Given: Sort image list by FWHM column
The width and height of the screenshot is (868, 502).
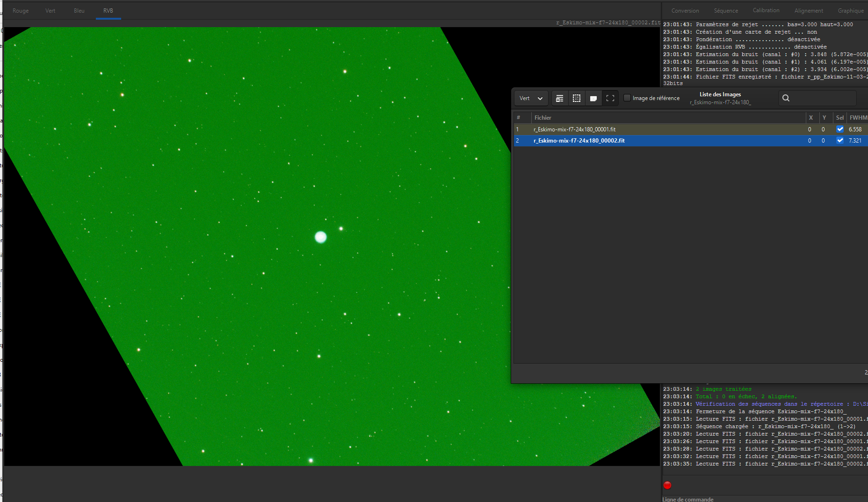Looking at the screenshot, I should click(858, 118).
